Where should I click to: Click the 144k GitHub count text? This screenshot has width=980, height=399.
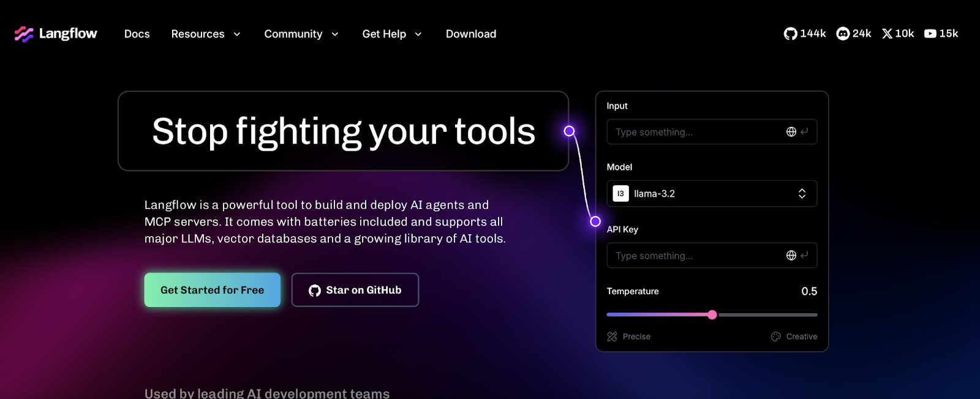[813, 34]
